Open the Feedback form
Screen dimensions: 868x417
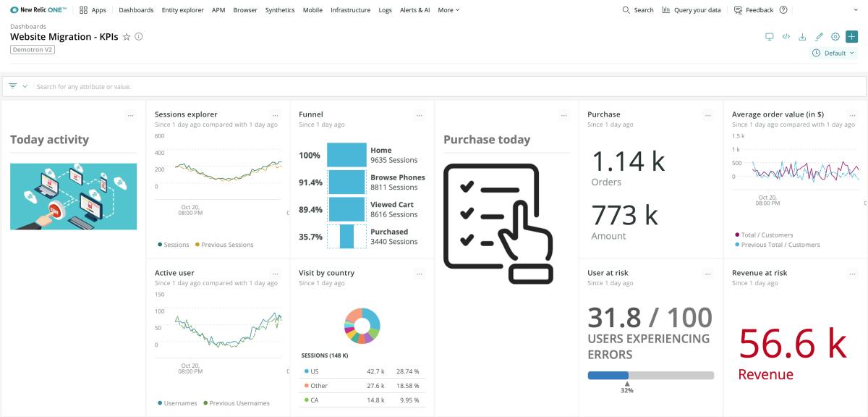754,10
